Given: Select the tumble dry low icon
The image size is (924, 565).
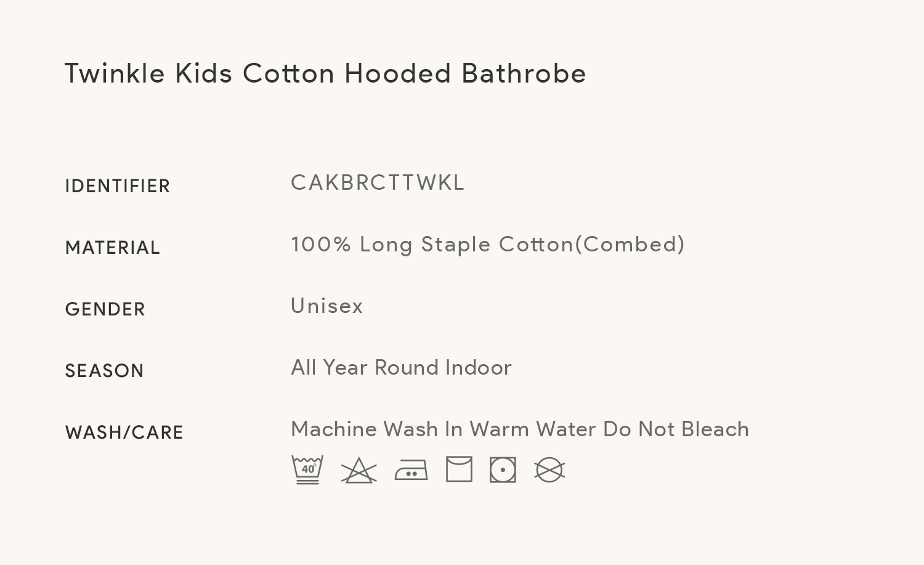Looking at the screenshot, I should [x=503, y=470].
